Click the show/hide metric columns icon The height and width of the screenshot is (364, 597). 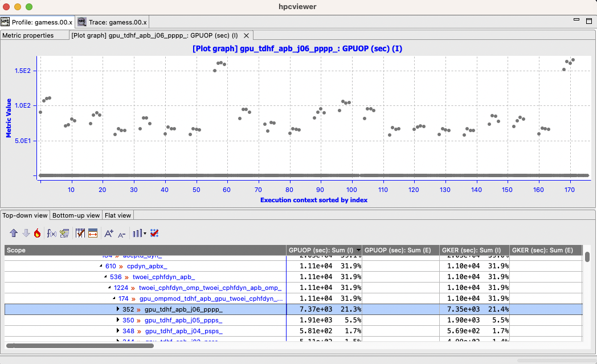80,233
